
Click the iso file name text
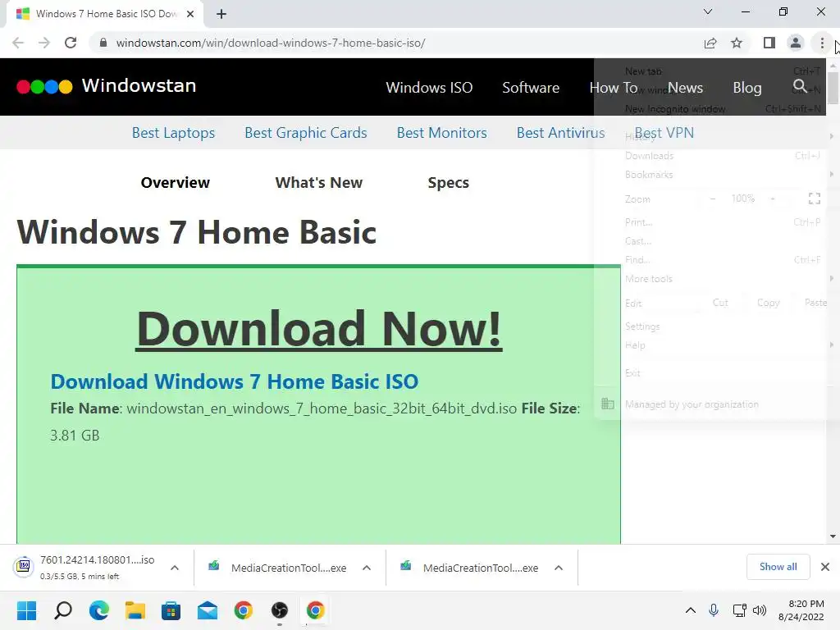tap(322, 409)
